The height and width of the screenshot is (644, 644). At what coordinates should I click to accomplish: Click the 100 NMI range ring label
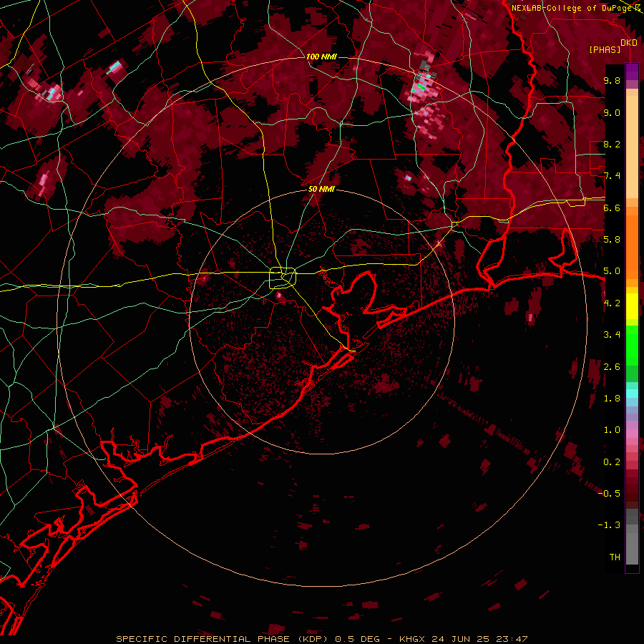pos(321,57)
